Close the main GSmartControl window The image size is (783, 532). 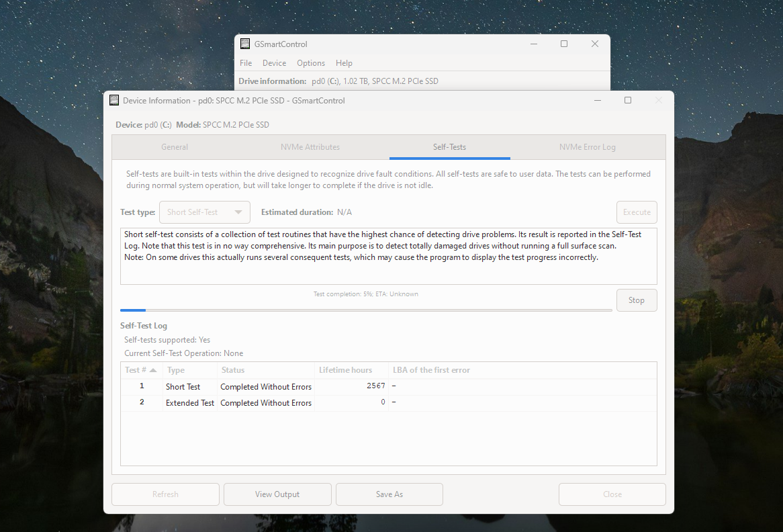[x=594, y=44]
